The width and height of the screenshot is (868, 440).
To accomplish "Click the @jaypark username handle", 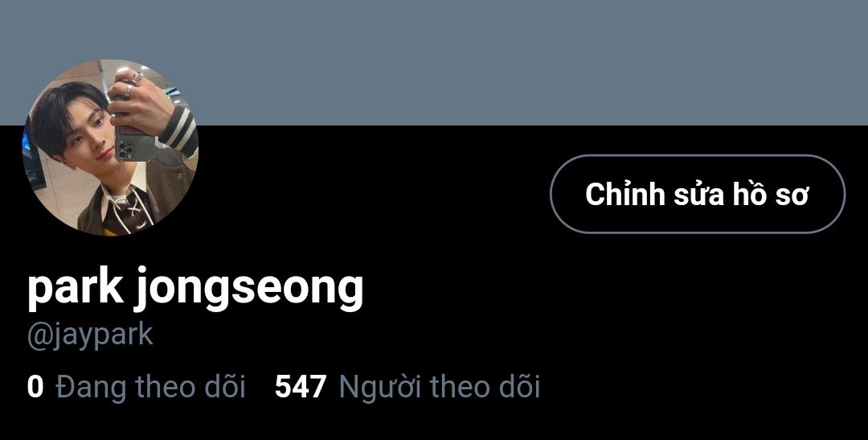I will click(90, 335).
